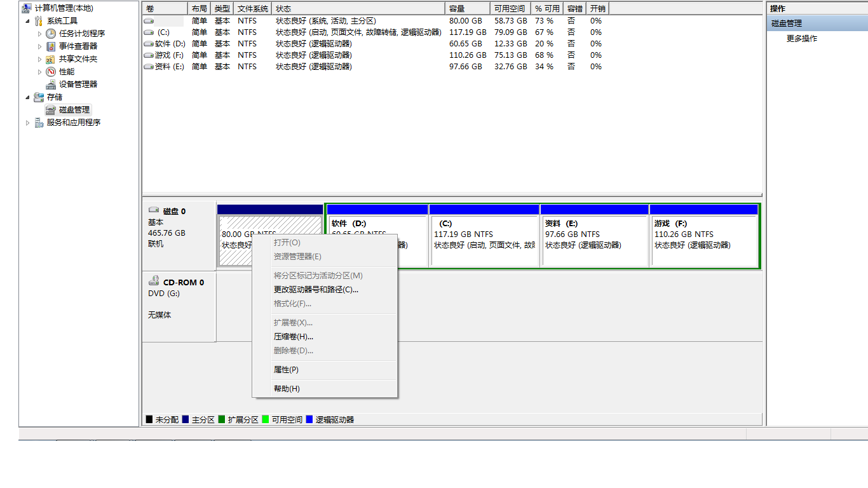Click the 68 % available cell

544,55
